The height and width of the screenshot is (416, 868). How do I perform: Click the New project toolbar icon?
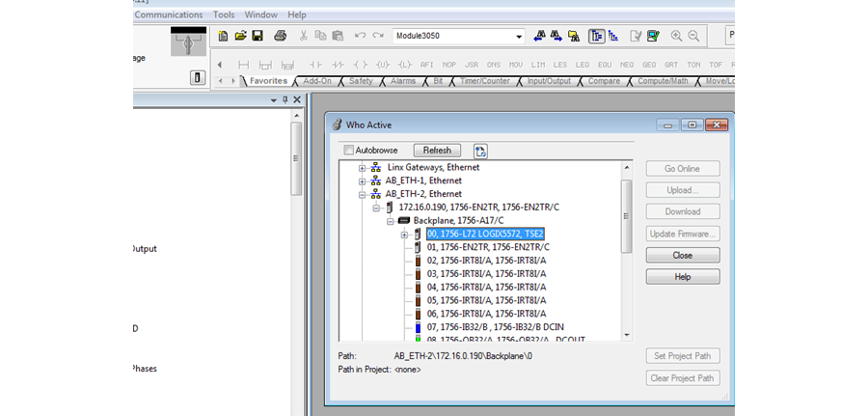[223, 36]
